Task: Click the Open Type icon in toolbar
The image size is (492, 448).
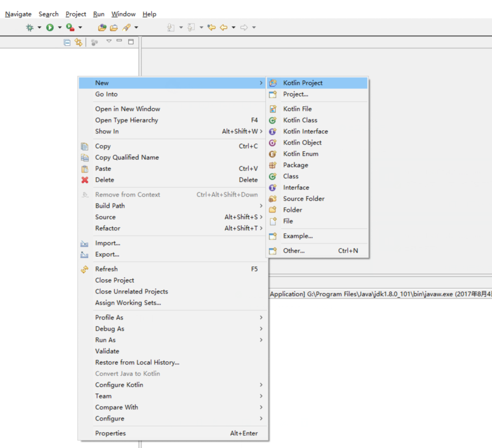Action: [102, 27]
